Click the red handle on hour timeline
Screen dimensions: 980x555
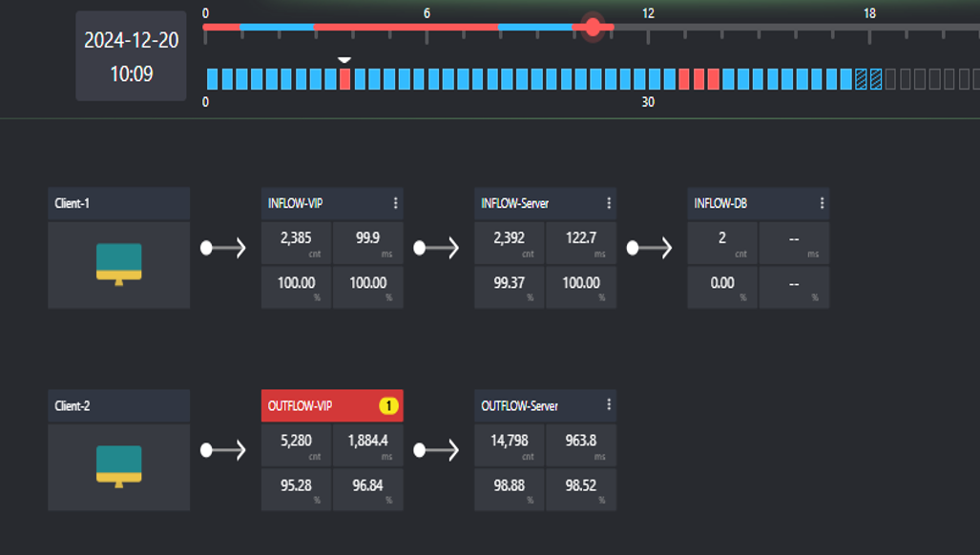tap(593, 27)
